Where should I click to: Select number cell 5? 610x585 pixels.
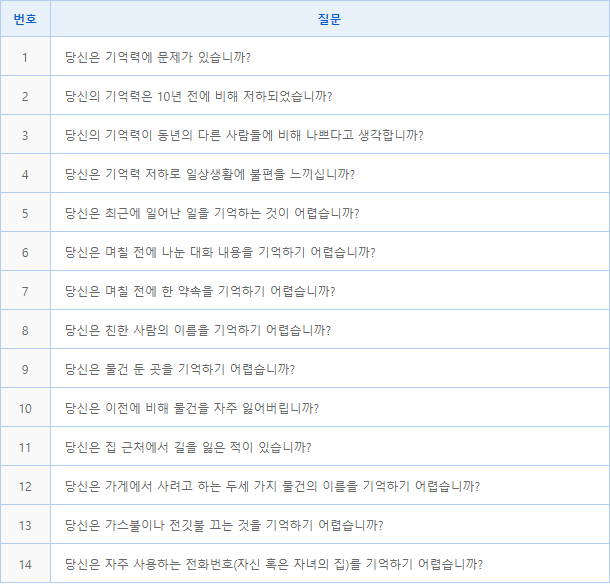pyautogui.click(x=25, y=213)
